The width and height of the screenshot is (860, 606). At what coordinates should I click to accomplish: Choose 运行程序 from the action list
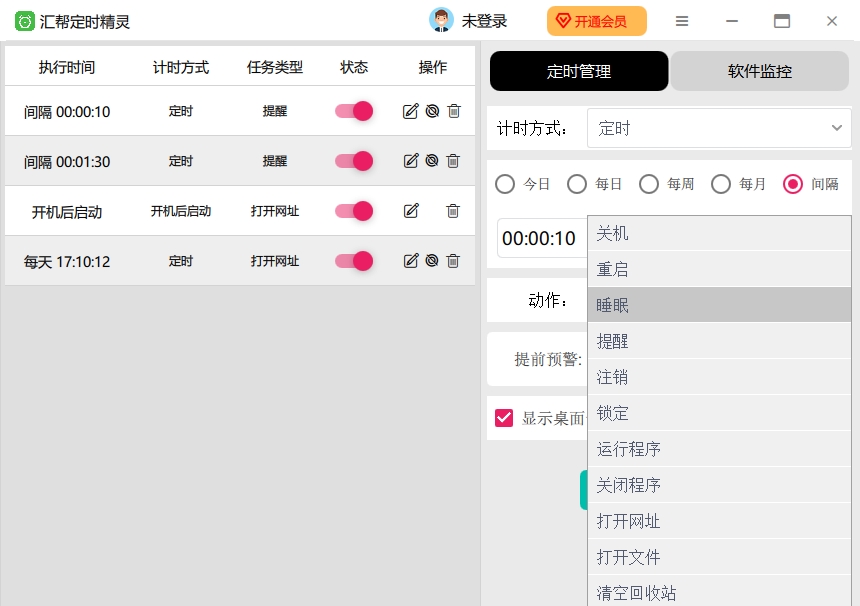click(719, 449)
